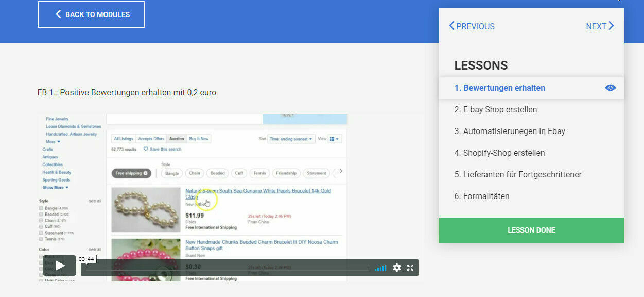
Task: Check the Tennis style checkbox
Action: (41, 239)
